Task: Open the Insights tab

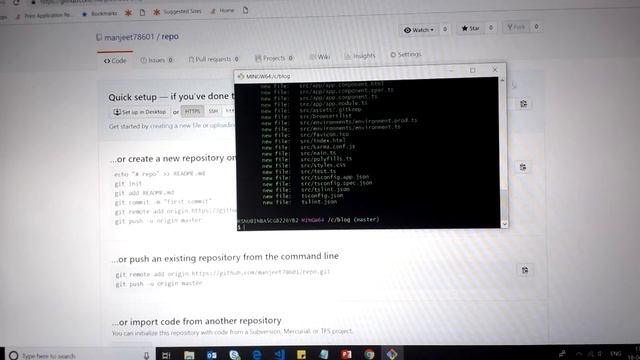Action: [x=360, y=56]
